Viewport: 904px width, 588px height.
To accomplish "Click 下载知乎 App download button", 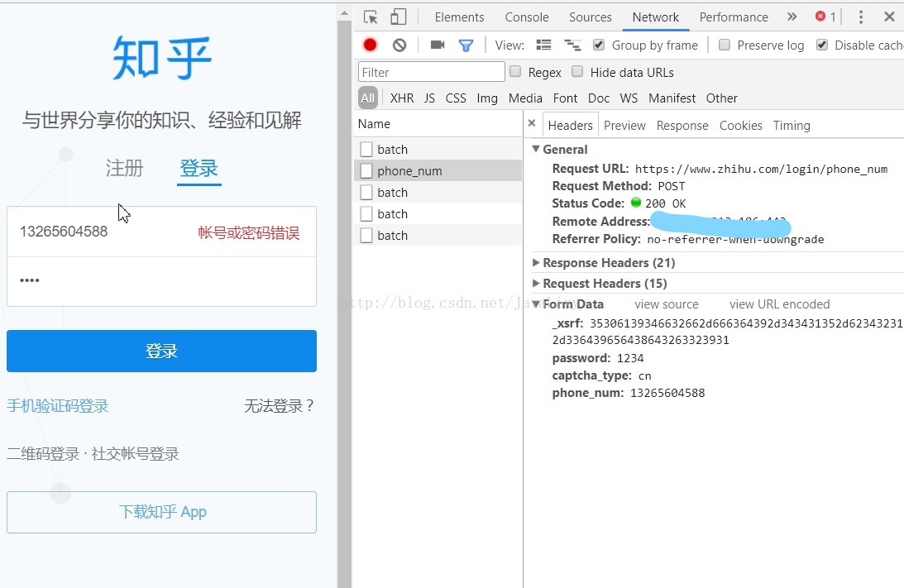I will point(161,512).
